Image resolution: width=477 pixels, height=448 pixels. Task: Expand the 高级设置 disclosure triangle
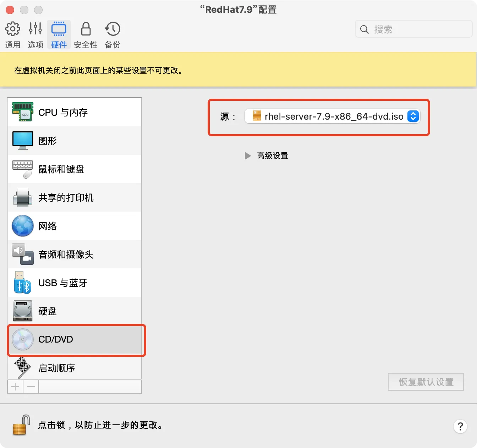click(248, 155)
